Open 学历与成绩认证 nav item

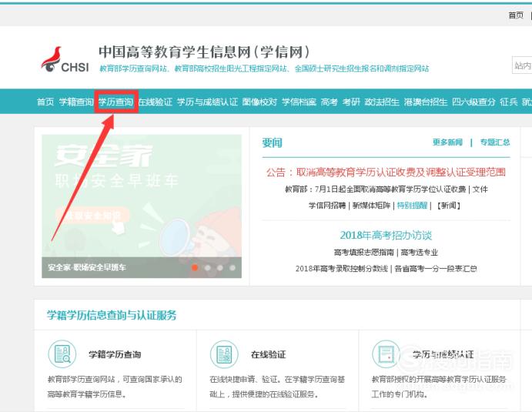pos(207,102)
